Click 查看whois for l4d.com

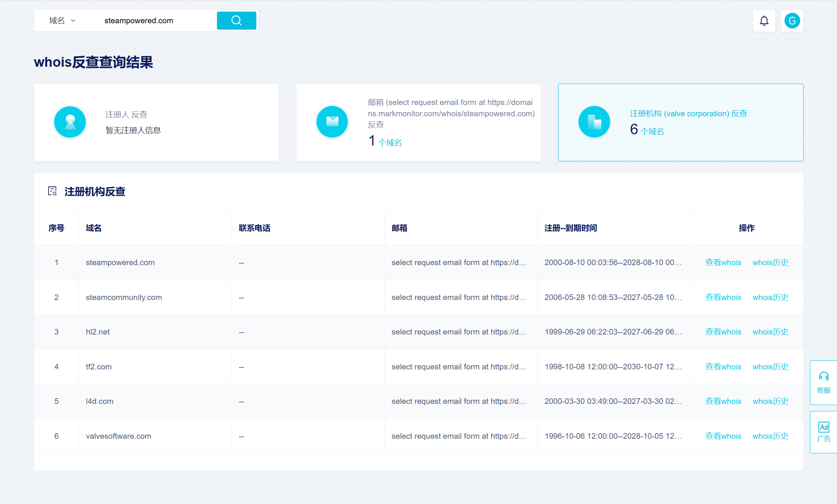pyautogui.click(x=723, y=401)
